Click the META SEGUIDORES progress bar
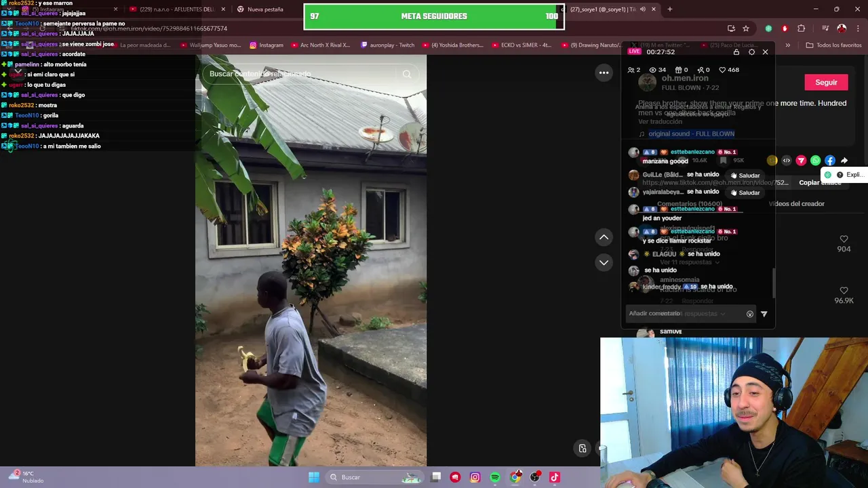The height and width of the screenshot is (488, 868). point(434,16)
